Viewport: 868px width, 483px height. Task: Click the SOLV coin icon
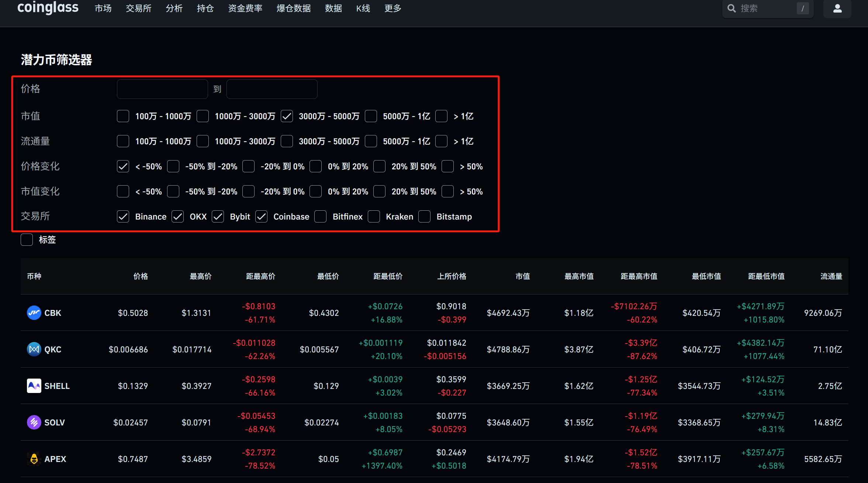click(34, 422)
